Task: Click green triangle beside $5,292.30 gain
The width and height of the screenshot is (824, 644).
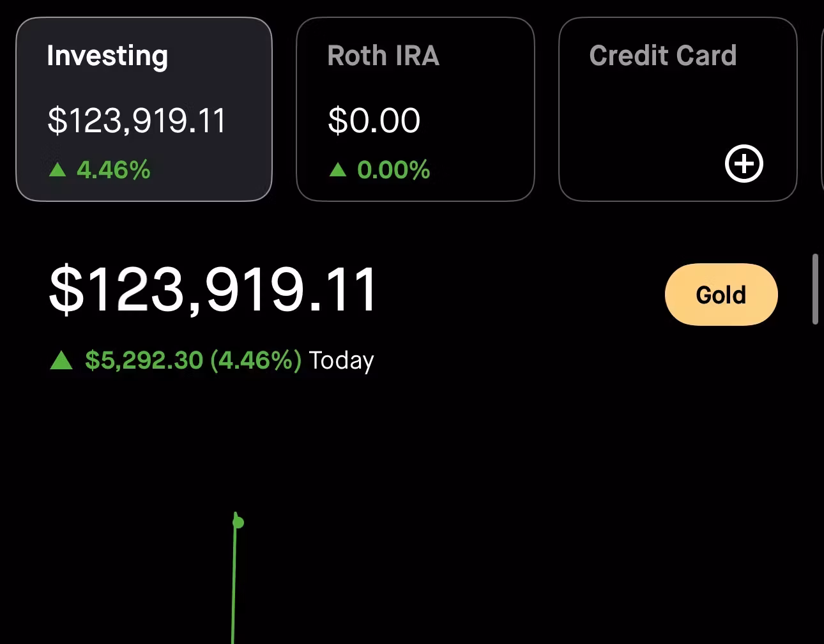Action: tap(61, 360)
